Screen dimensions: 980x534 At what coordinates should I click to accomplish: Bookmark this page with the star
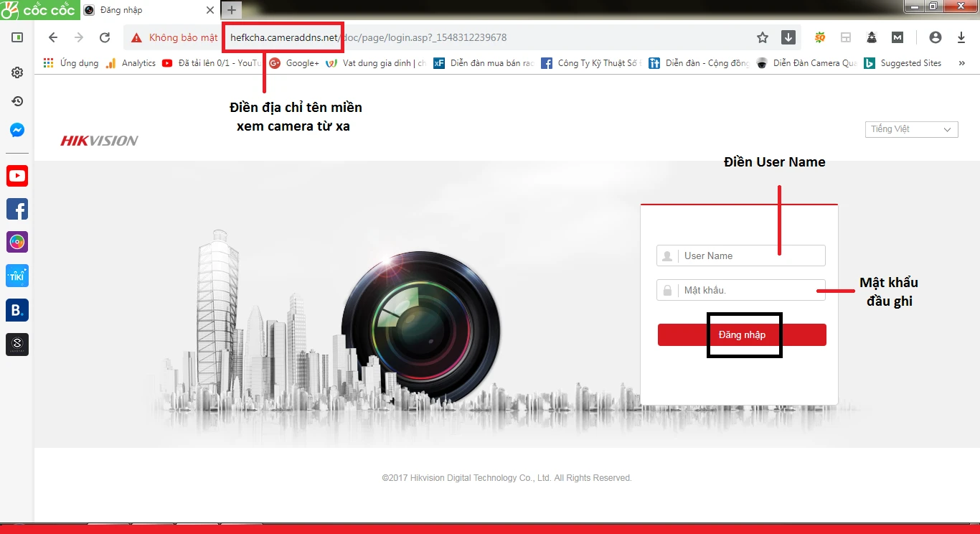(x=763, y=37)
